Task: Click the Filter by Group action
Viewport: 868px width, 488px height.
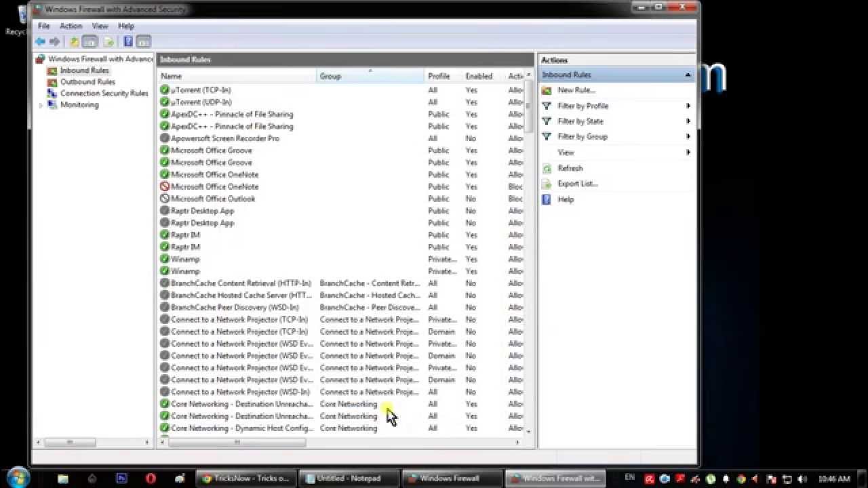Action: pos(583,137)
